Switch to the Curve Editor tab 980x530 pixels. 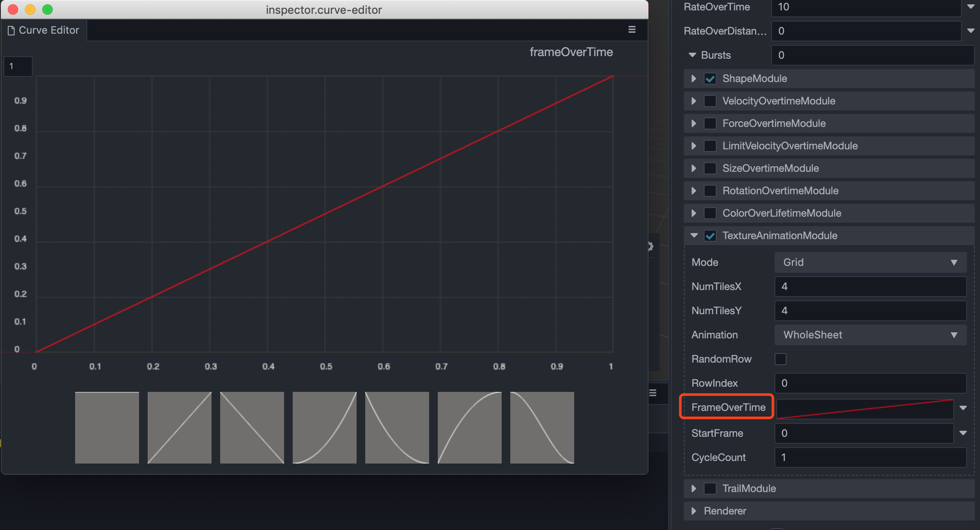click(44, 30)
